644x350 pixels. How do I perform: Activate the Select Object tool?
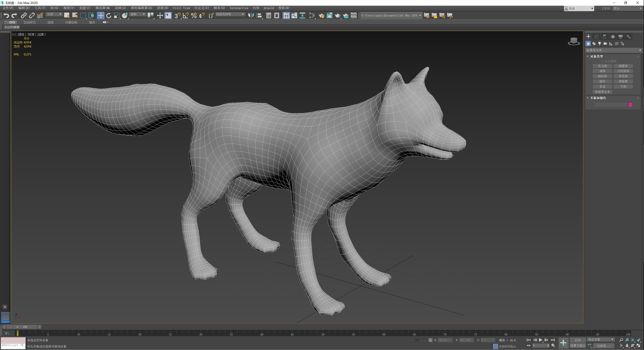point(67,15)
